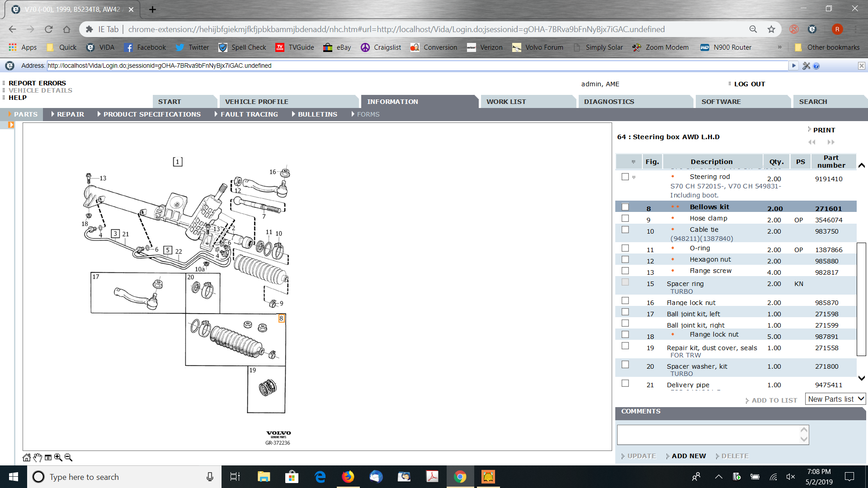Go to previous parts page arrow

(x=812, y=142)
